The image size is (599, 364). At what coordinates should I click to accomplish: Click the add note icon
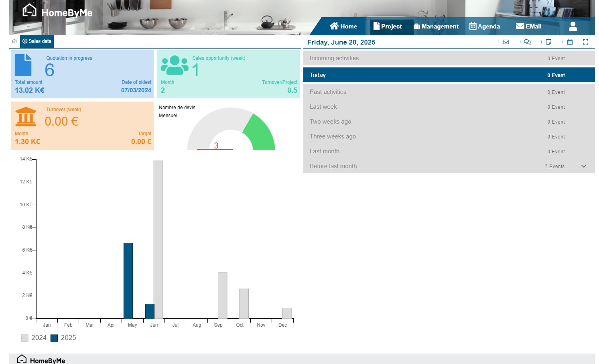pos(546,42)
